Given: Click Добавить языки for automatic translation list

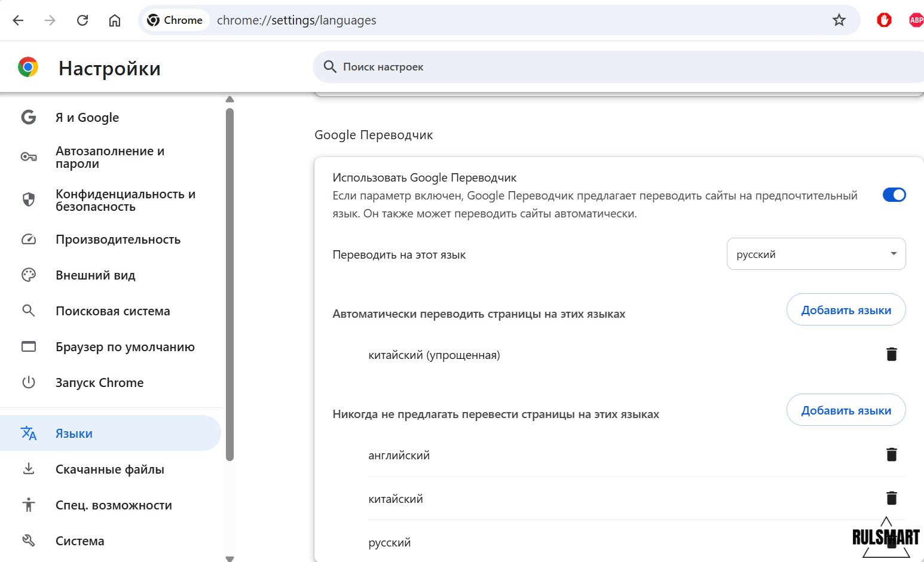Looking at the screenshot, I should pos(846,309).
